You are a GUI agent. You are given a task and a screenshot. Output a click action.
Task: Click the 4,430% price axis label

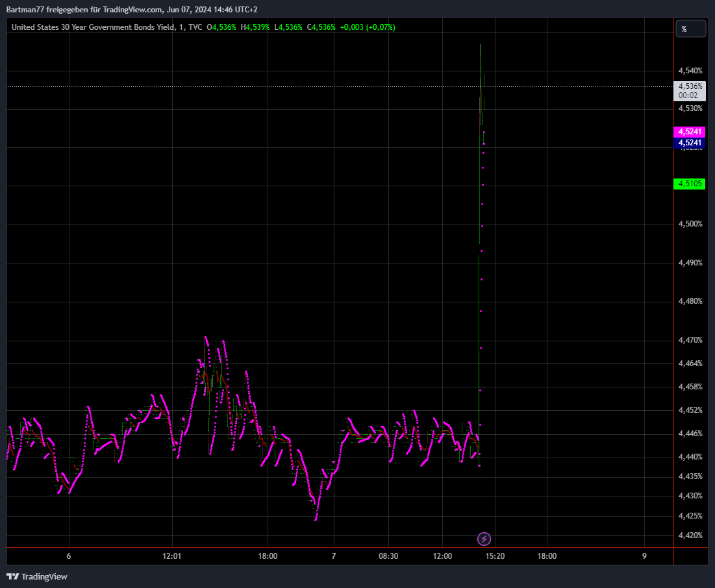[690, 496]
